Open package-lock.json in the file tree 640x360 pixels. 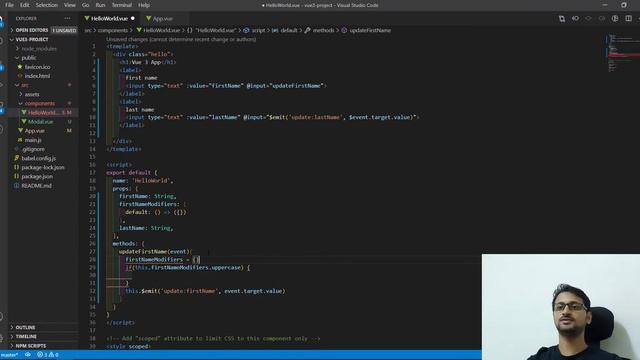[43, 167]
